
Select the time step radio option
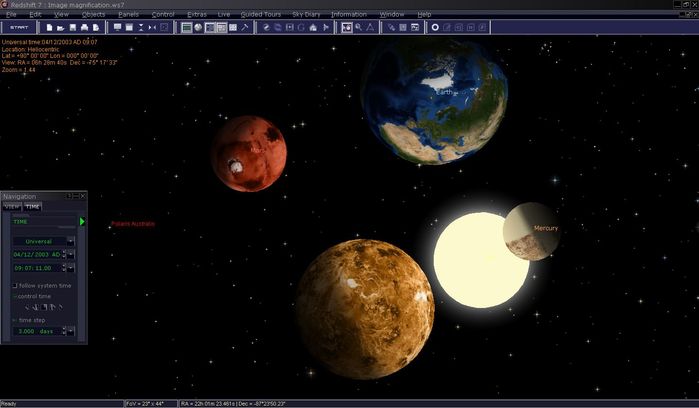tap(15, 319)
